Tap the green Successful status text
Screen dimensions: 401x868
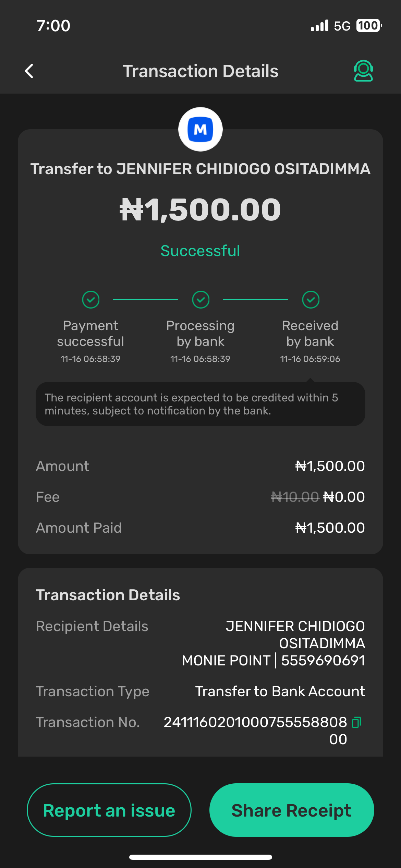pos(200,251)
